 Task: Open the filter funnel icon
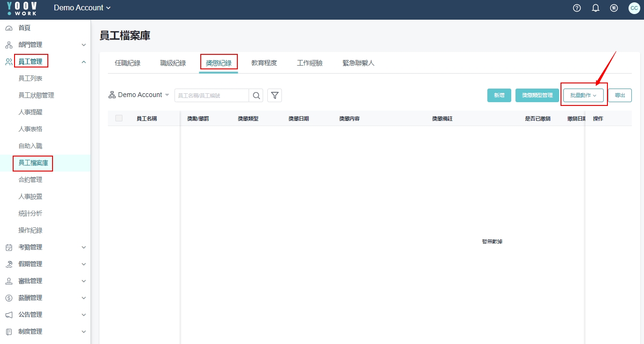[x=275, y=96]
